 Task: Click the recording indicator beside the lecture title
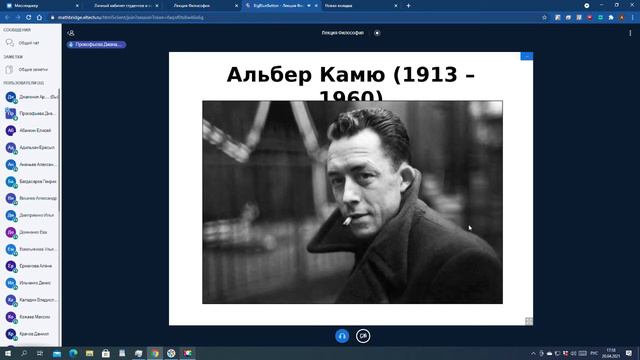(377, 33)
